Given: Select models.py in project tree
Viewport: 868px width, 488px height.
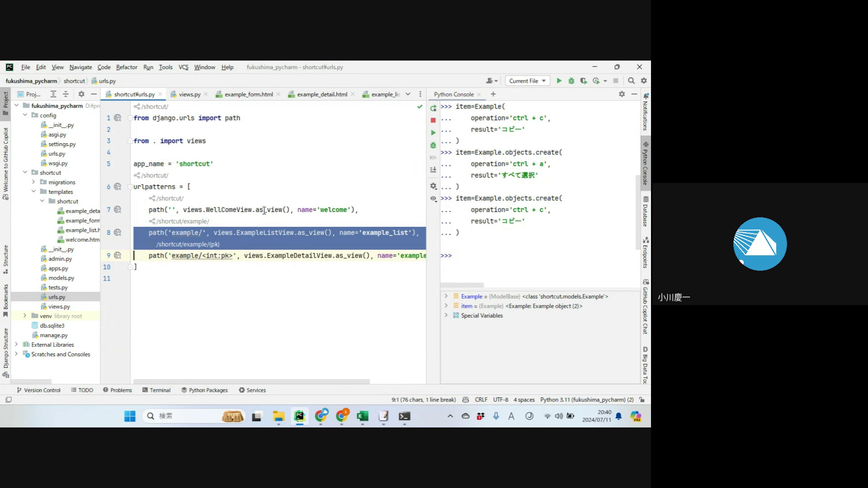Looking at the screenshot, I should point(61,278).
